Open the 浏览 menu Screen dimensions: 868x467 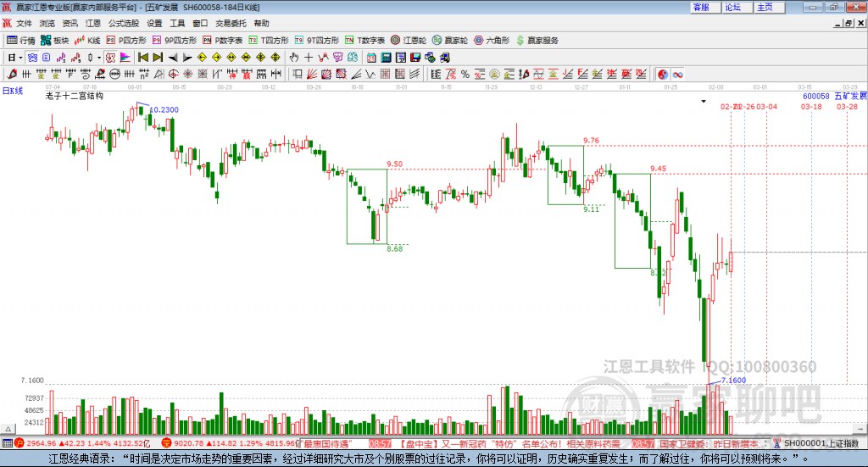point(47,23)
